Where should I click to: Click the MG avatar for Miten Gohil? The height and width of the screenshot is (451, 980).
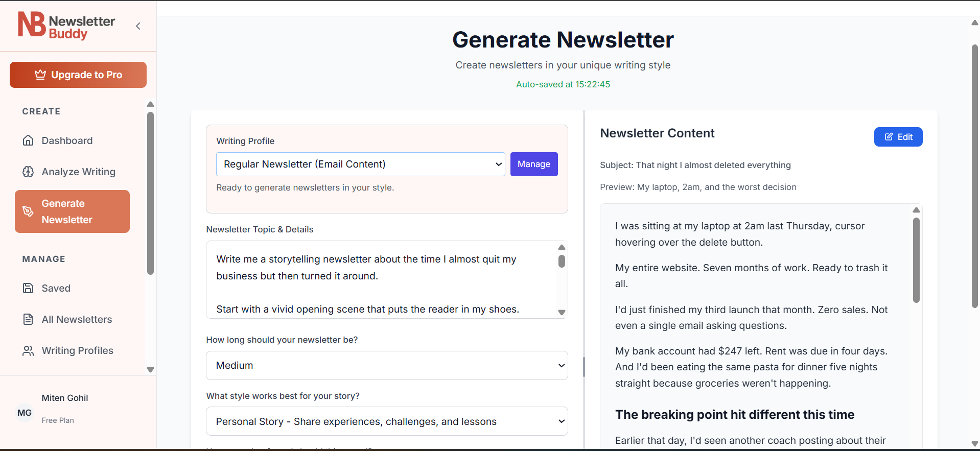tap(24, 413)
